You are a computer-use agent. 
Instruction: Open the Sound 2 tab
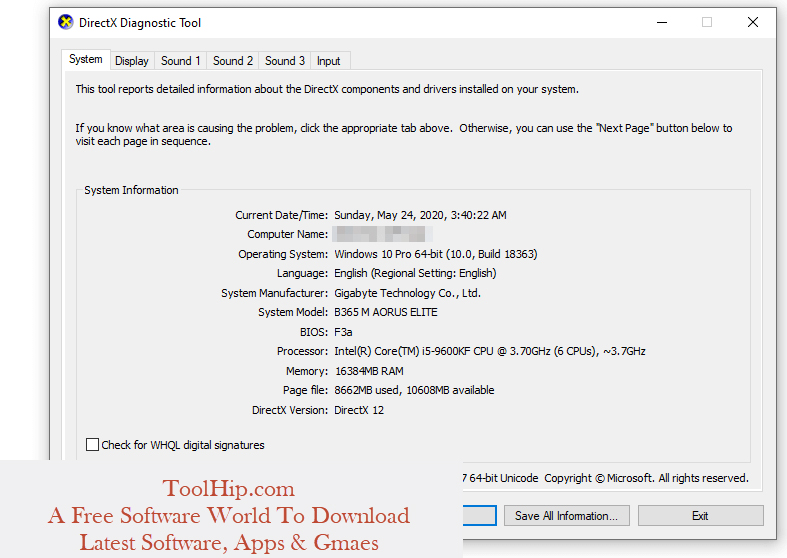(233, 61)
